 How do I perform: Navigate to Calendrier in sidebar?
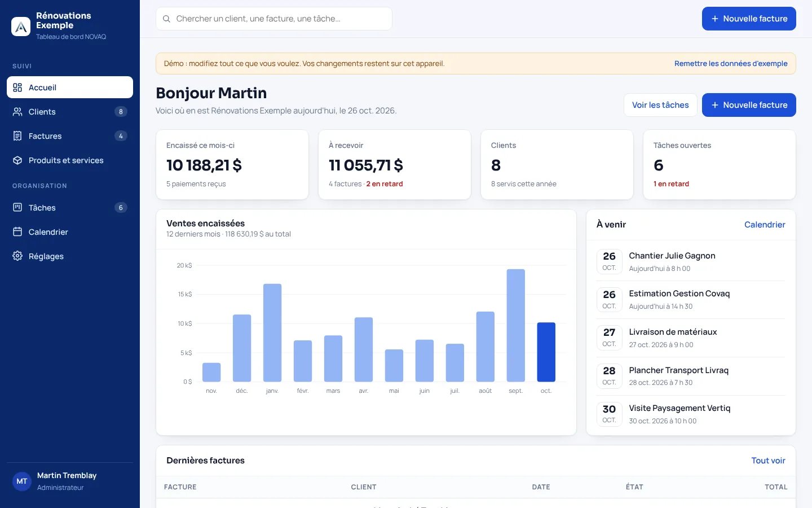(x=70, y=232)
